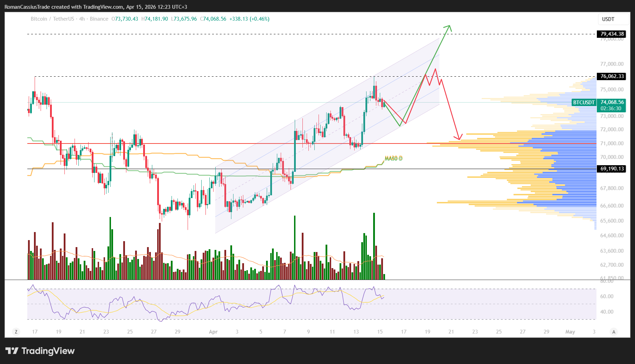Click the Z timezone button on time axis

(x=16, y=332)
